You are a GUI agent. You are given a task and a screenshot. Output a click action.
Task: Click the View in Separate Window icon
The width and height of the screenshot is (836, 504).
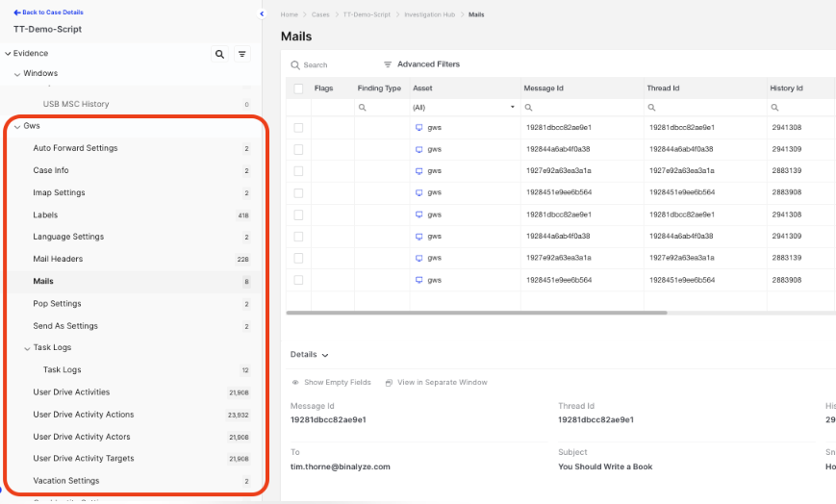click(x=389, y=383)
